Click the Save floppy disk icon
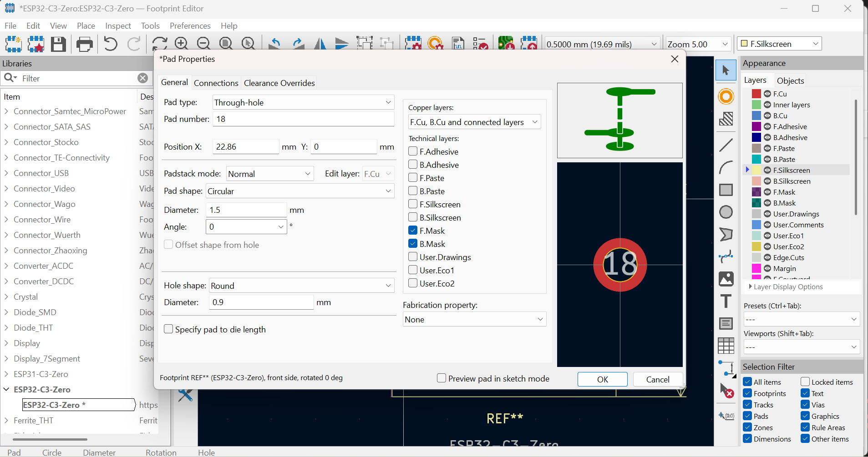The image size is (868, 457). [58, 44]
